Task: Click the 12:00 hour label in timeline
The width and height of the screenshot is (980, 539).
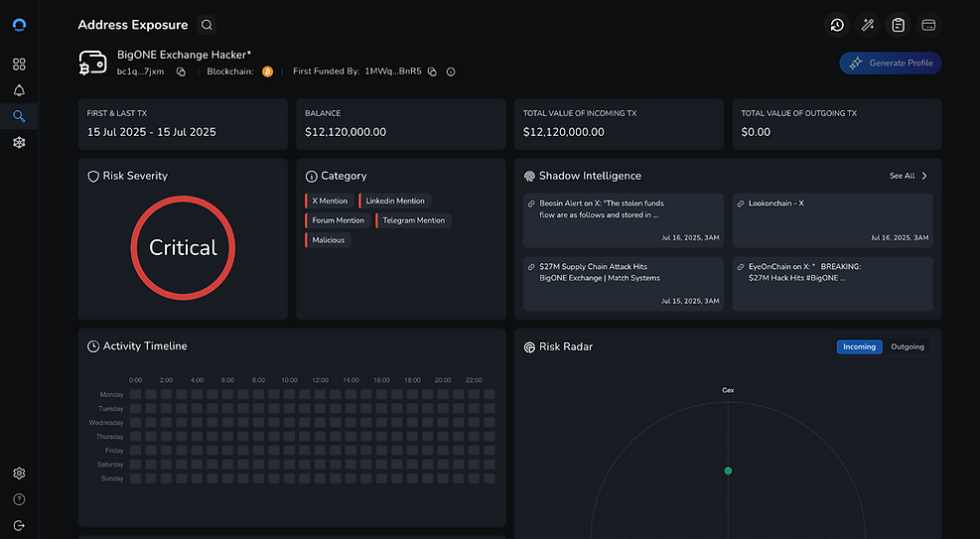Action: pyautogui.click(x=320, y=380)
